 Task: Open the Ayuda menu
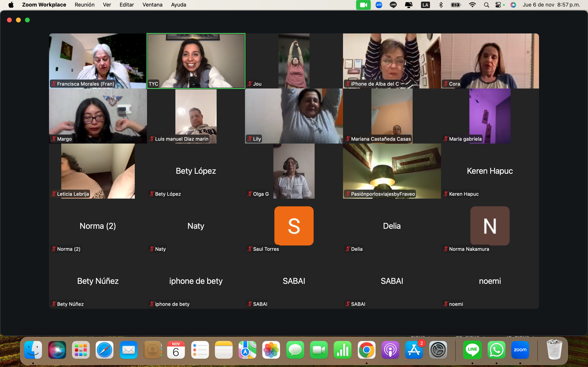click(178, 5)
